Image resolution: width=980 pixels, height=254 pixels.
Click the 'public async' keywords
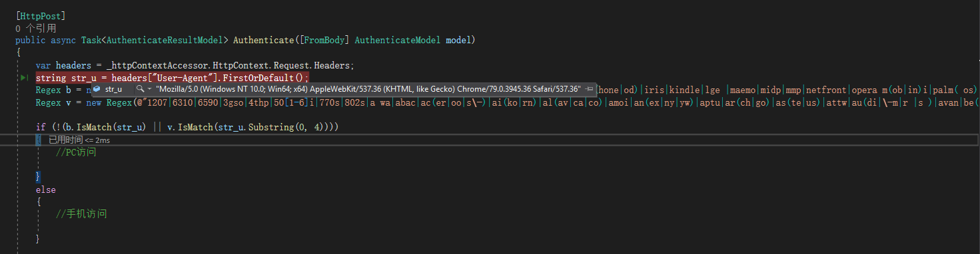tap(45, 40)
